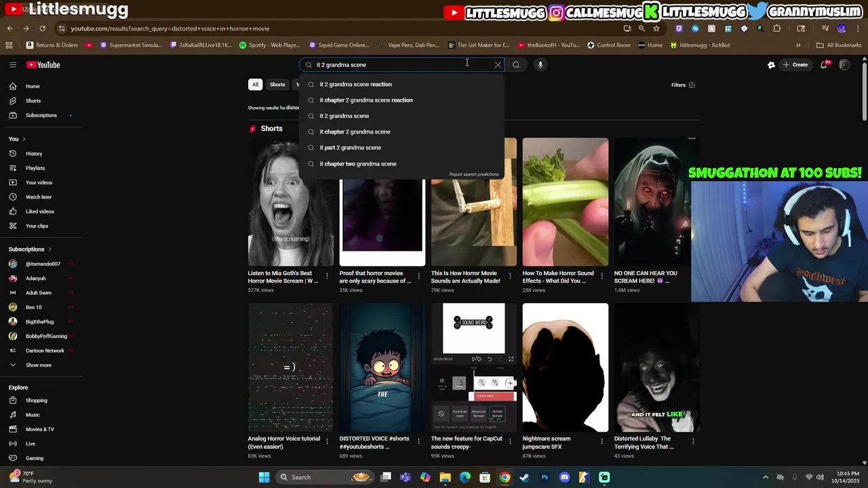Open the YouTube guide hamburger menu
The image size is (868, 488).
pyautogui.click(x=12, y=64)
